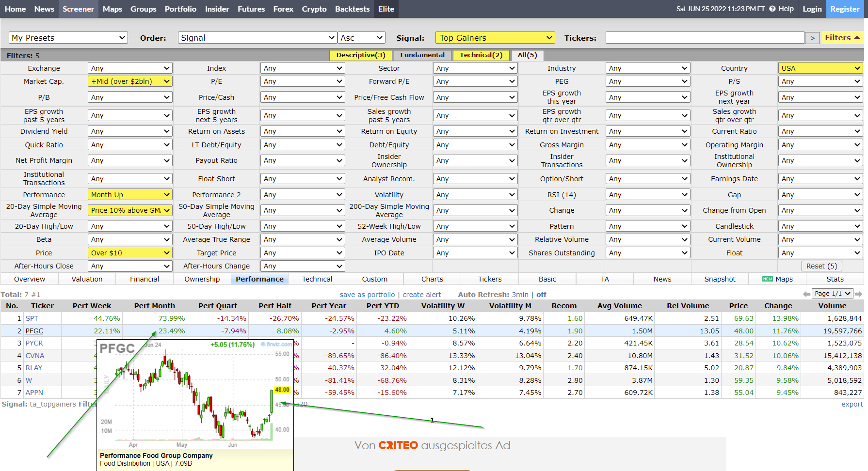Open the Earnings Date filter dropdown
The height and width of the screenshot is (471, 868).
pos(820,179)
